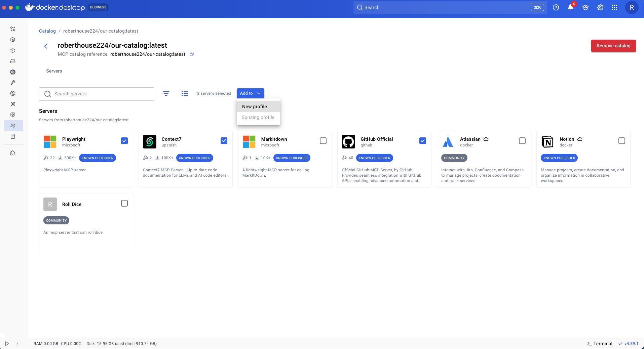Open the Context7 server card title
The width and height of the screenshot is (644, 349).
point(172,139)
